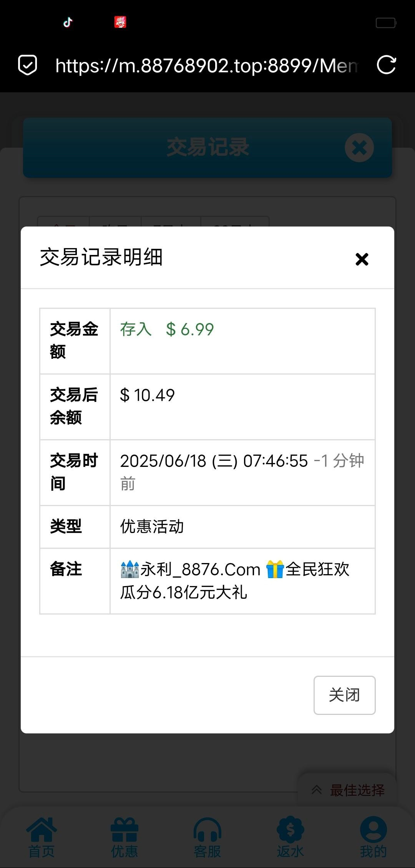The image size is (415, 868).
Task: Tap the green 存入 $ 6.99 amount
Action: click(167, 330)
